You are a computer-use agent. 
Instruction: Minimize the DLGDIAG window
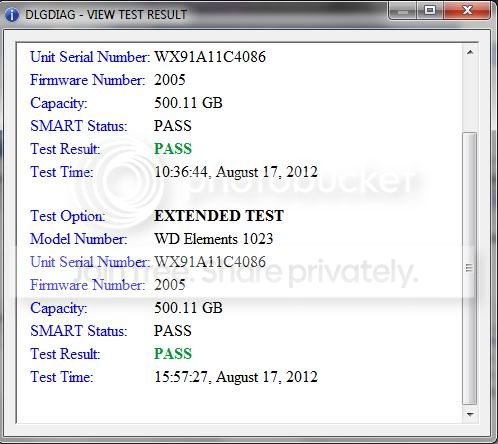point(403,10)
